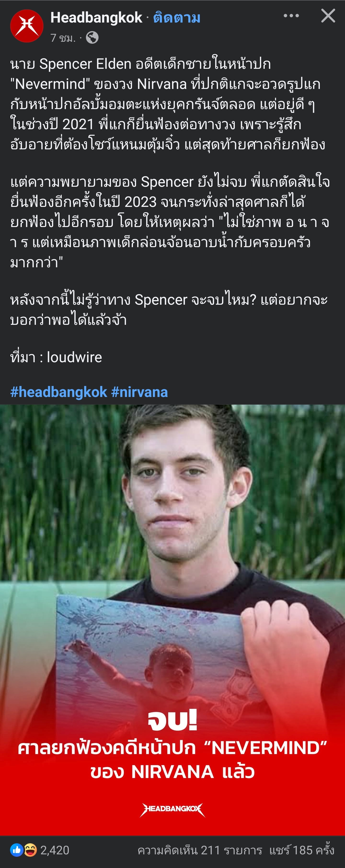Tap the #nirvana hashtag

[x=139, y=392]
